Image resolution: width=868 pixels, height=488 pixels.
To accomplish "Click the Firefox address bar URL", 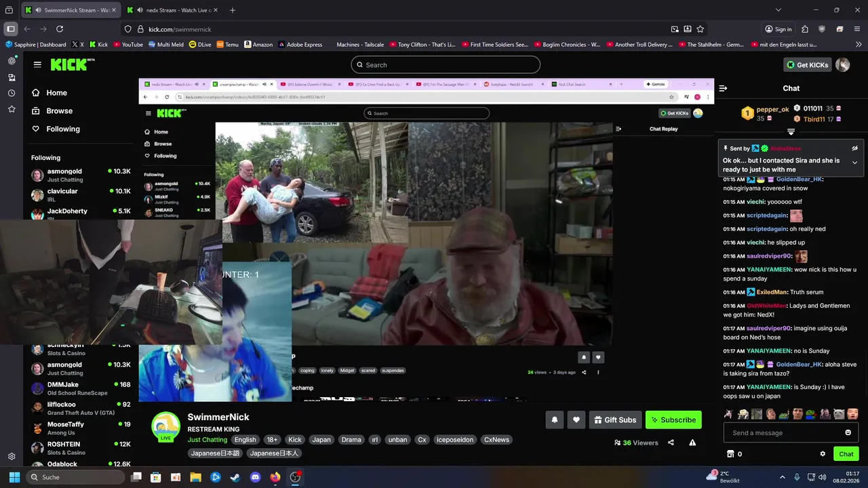I will click(x=180, y=29).
